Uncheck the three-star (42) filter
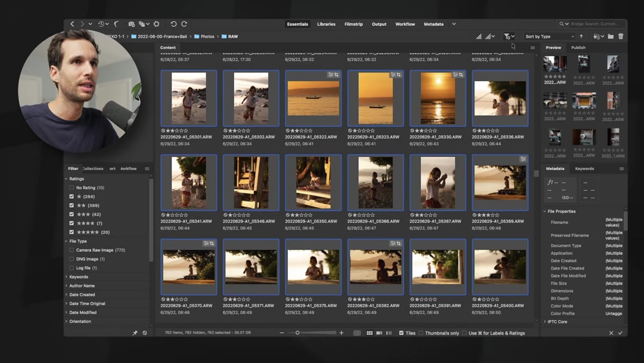The image size is (644, 363). [71, 214]
